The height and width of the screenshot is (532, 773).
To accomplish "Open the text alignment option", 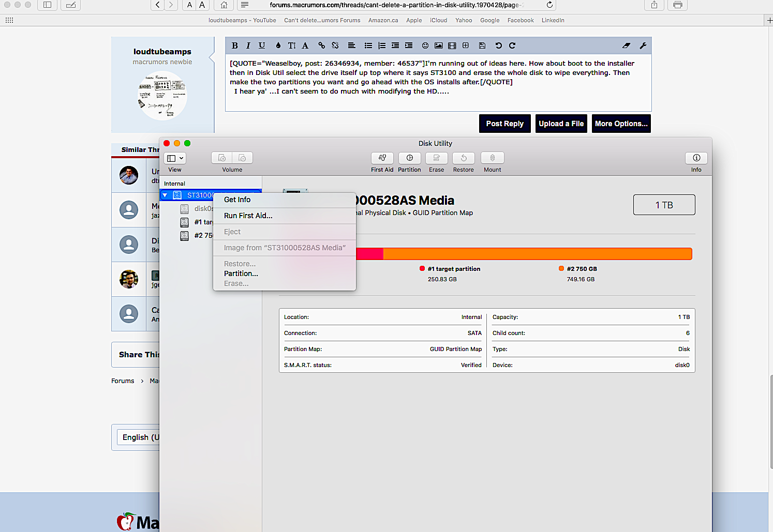I will click(x=352, y=45).
